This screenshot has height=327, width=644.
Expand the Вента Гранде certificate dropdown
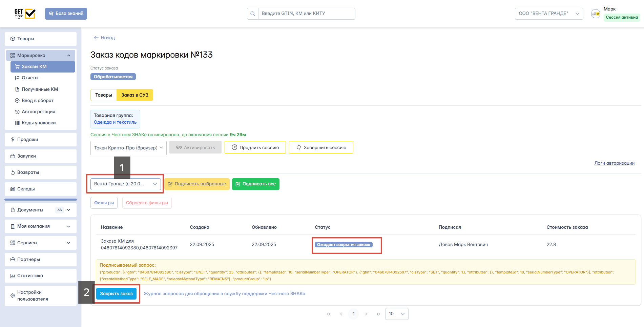click(x=125, y=184)
